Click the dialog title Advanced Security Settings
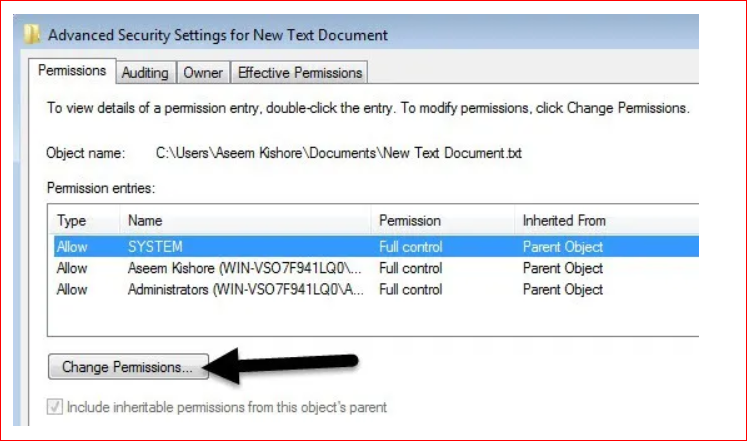The width and height of the screenshot is (747, 441). (x=218, y=35)
